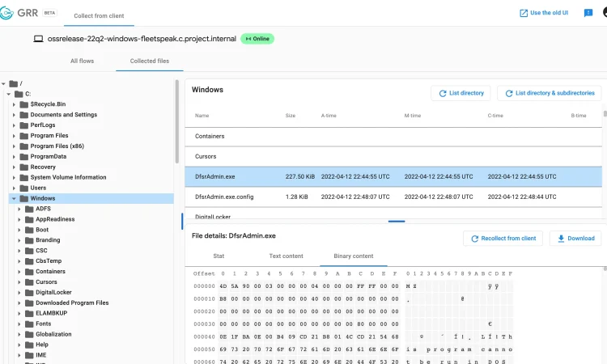Click the CSC folder icon
The image size is (607, 364).
(29, 251)
